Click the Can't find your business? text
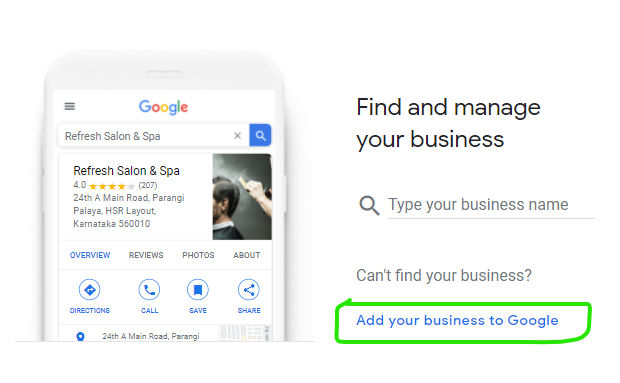 [444, 275]
